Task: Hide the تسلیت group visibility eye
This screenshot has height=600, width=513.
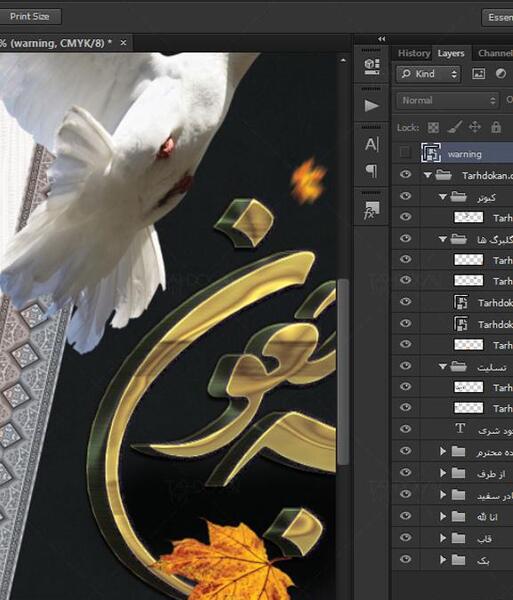Action: (405, 366)
